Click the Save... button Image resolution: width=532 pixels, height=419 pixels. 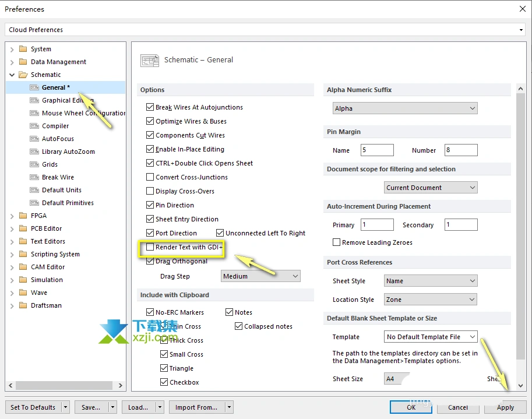[91, 407]
